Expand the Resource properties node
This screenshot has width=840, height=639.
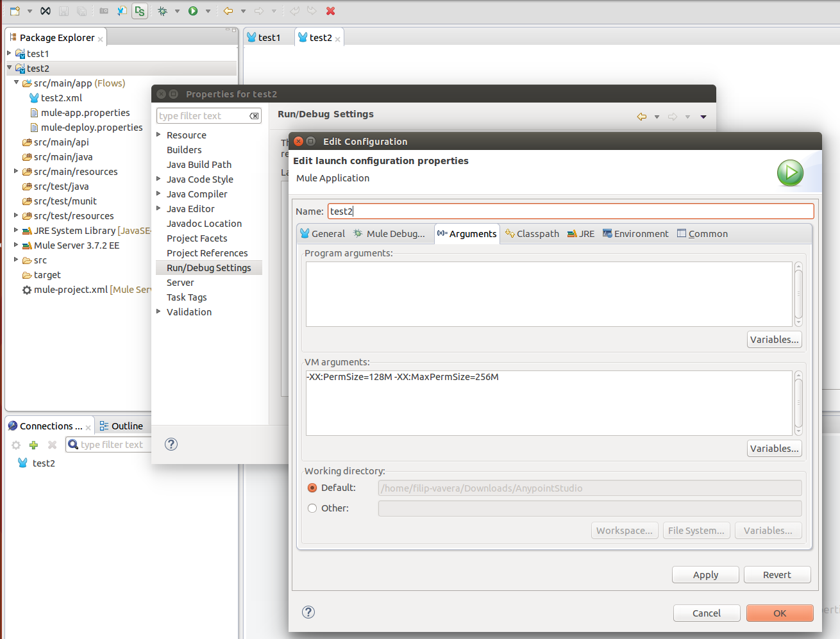(x=158, y=135)
